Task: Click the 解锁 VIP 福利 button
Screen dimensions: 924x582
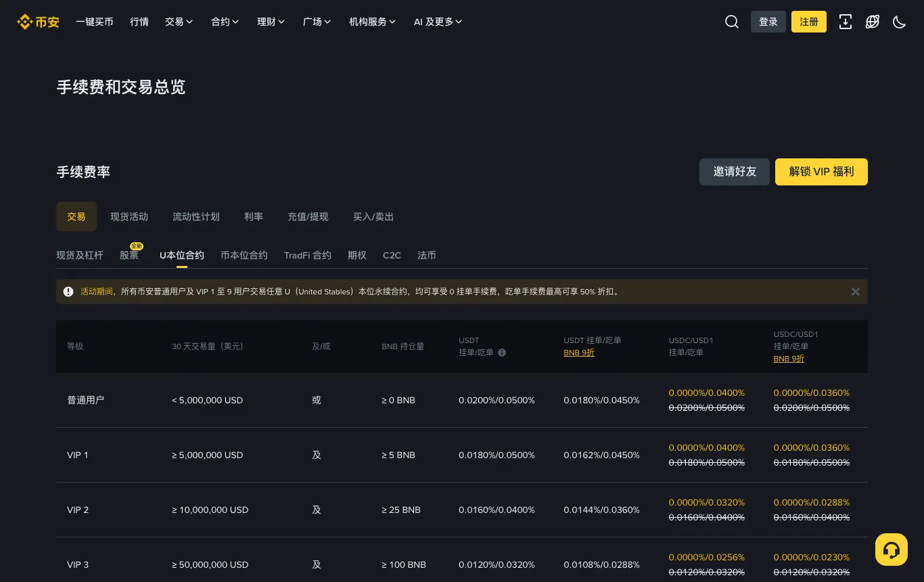Action: tap(821, 172)
